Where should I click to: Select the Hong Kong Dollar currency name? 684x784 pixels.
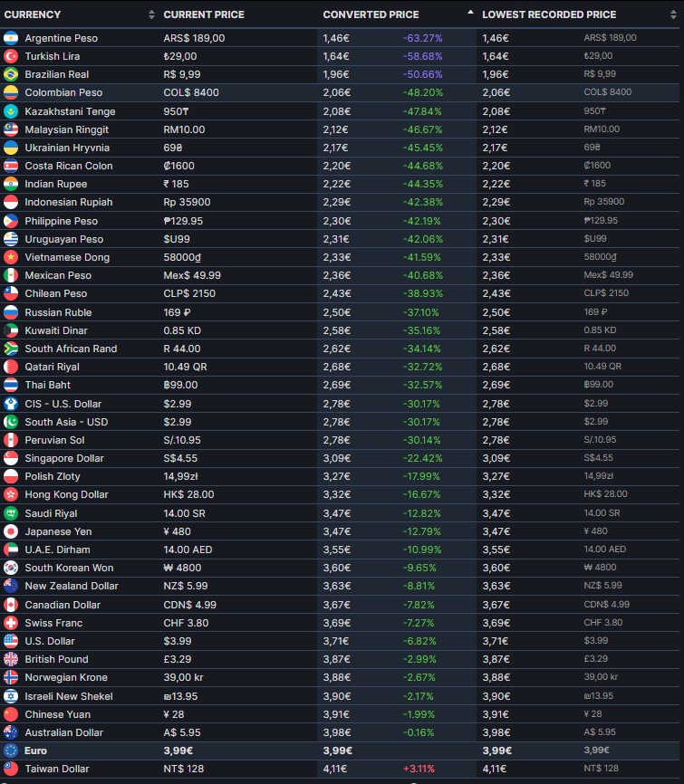(66, 494)
